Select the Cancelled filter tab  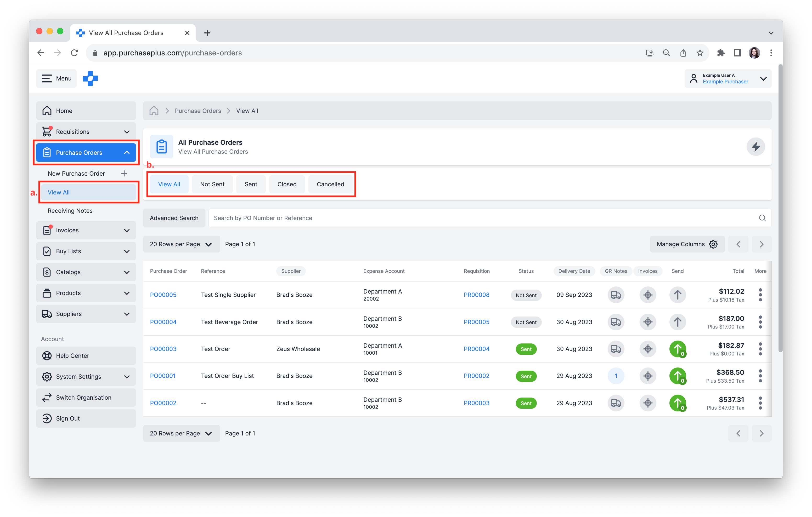coord(330,184)
